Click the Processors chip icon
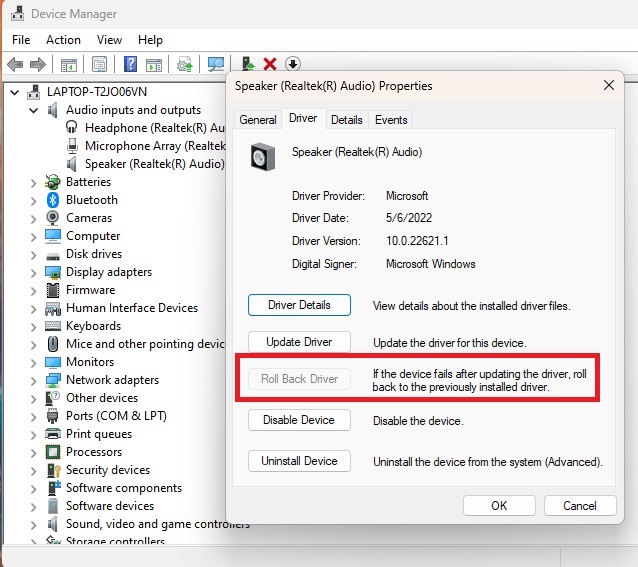Viewport: 638px width, 567px height. coord(53,451)
